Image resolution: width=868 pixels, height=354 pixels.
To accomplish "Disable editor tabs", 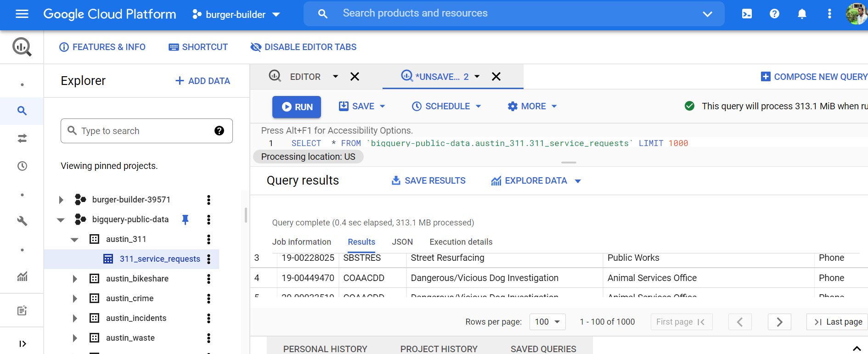I will point(304,47).
